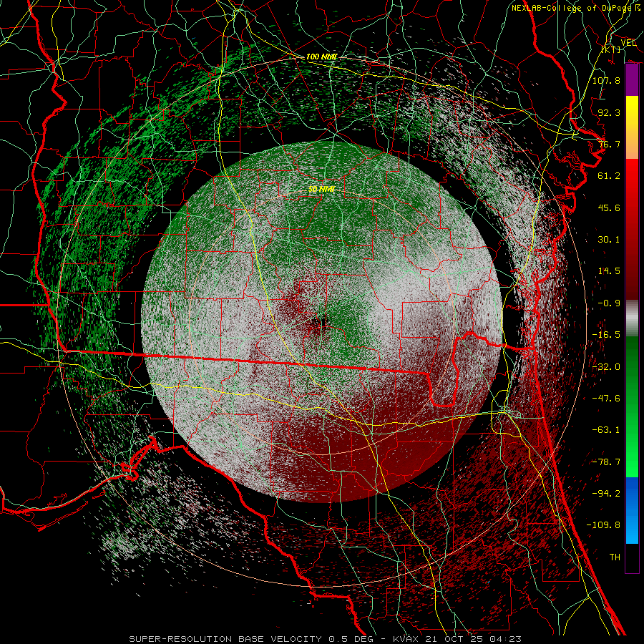Click the KT units label
This screenshot has height=644, width=644.
612,49
